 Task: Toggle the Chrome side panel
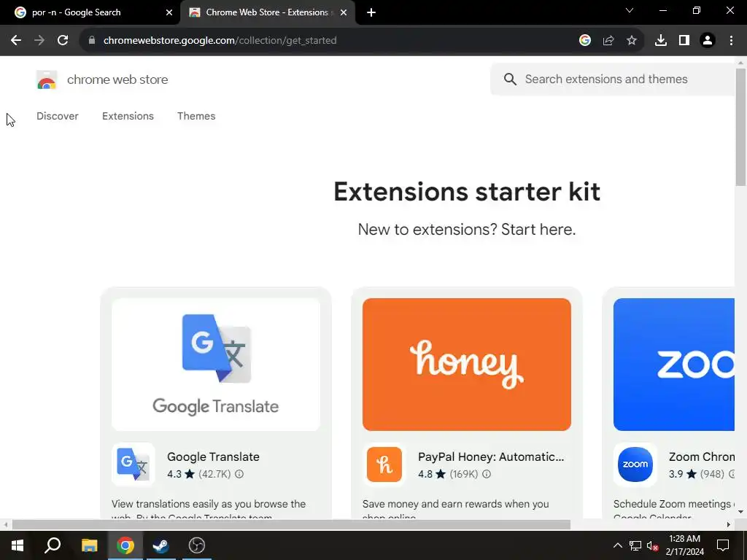pyautogui.click(x=684, y=41)
